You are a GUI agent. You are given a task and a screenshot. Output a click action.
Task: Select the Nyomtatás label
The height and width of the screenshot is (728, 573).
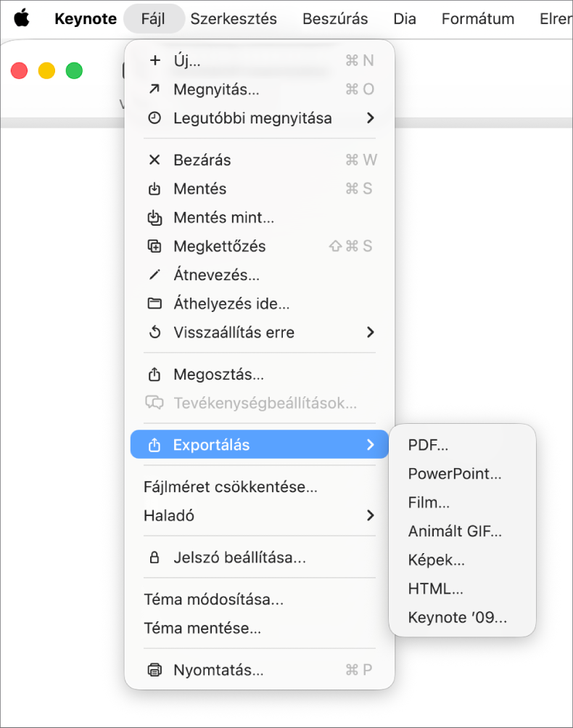coord(218,670)
